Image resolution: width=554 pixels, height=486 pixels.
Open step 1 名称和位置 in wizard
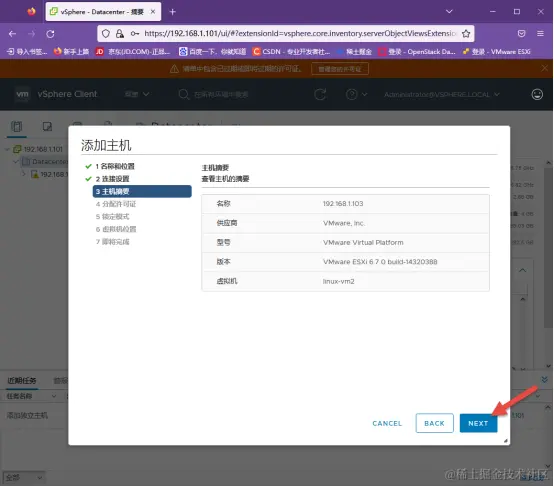point(115,166)
